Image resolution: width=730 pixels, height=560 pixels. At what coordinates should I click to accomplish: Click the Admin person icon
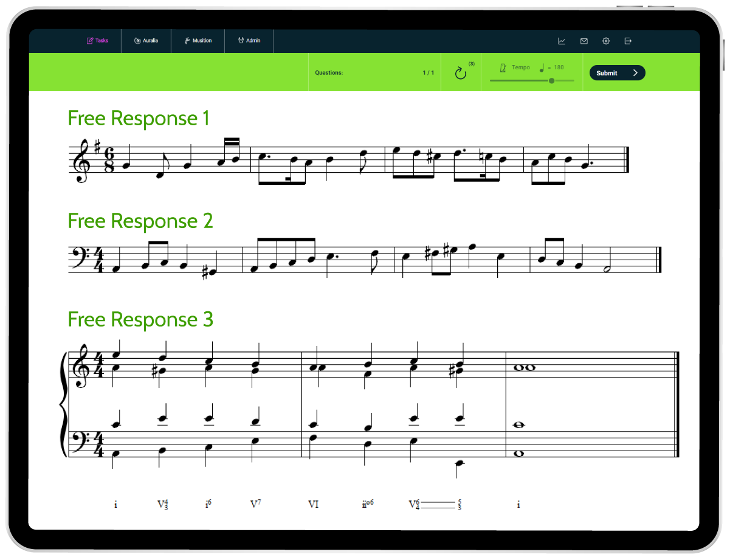coord(239,41)
